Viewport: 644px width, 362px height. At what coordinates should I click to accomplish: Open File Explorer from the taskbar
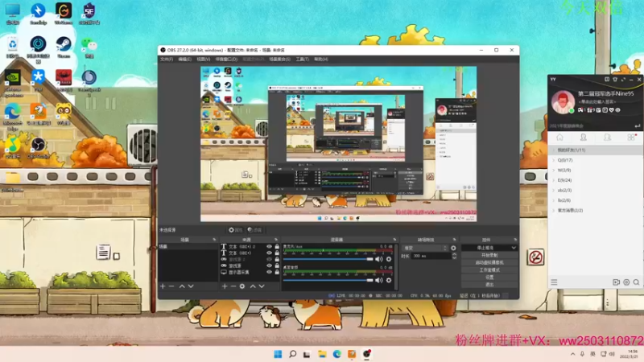point(322,354)
